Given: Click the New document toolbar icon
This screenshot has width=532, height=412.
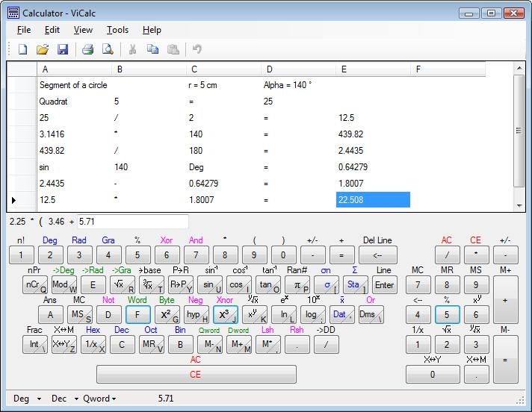Looking at the screenshot, I should click(22, 49).
